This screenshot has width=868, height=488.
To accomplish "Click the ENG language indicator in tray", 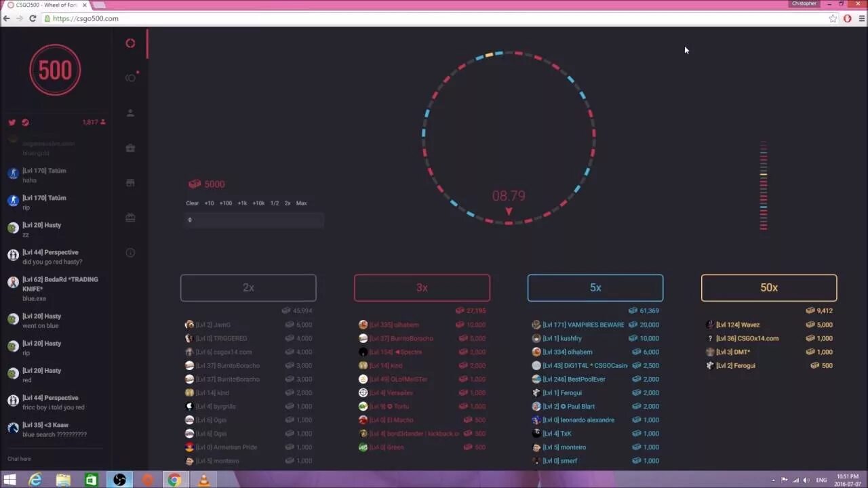I will (821, 480).
